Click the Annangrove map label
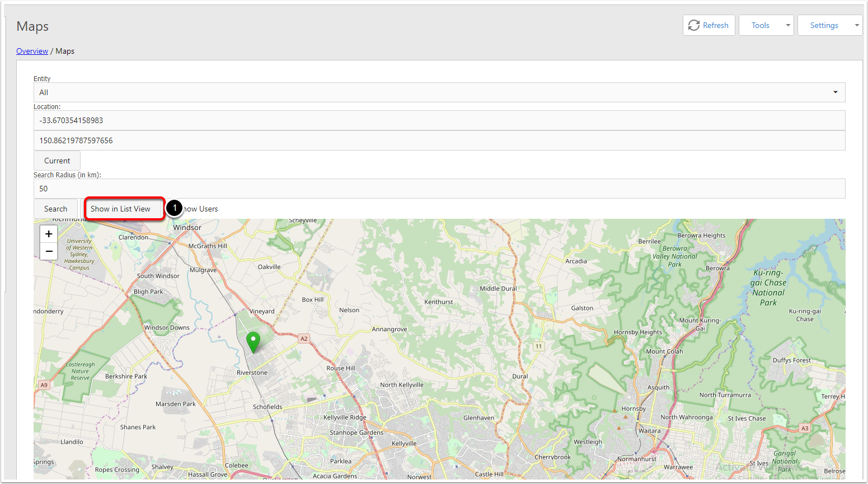The image size is (868, 484). coord(390,329)
